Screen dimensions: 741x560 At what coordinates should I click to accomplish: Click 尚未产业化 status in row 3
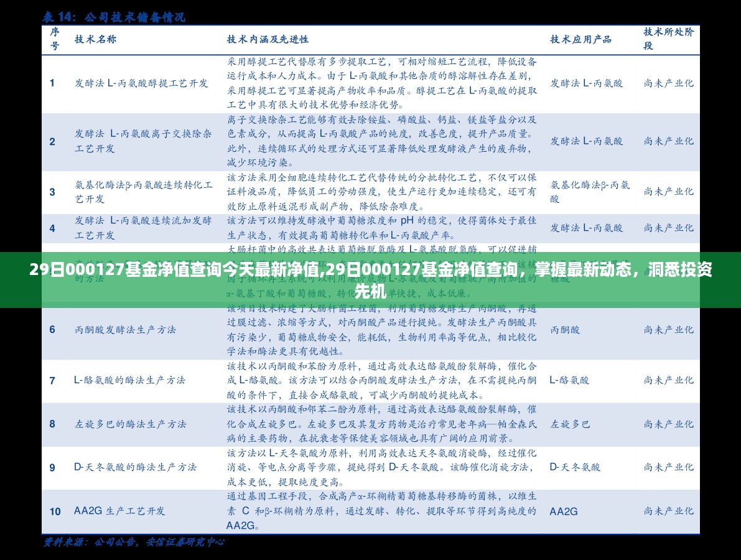[668, 192]
